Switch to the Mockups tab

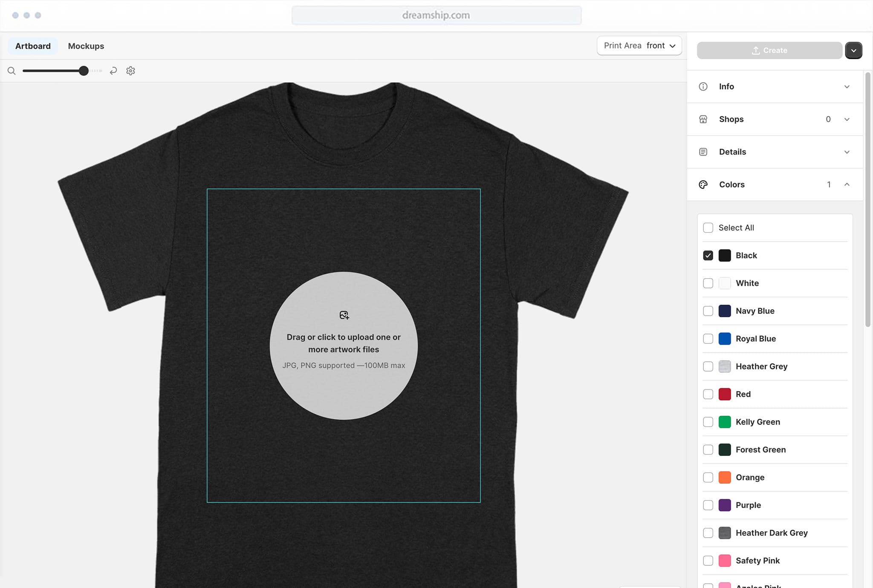[x=86, y=46]
